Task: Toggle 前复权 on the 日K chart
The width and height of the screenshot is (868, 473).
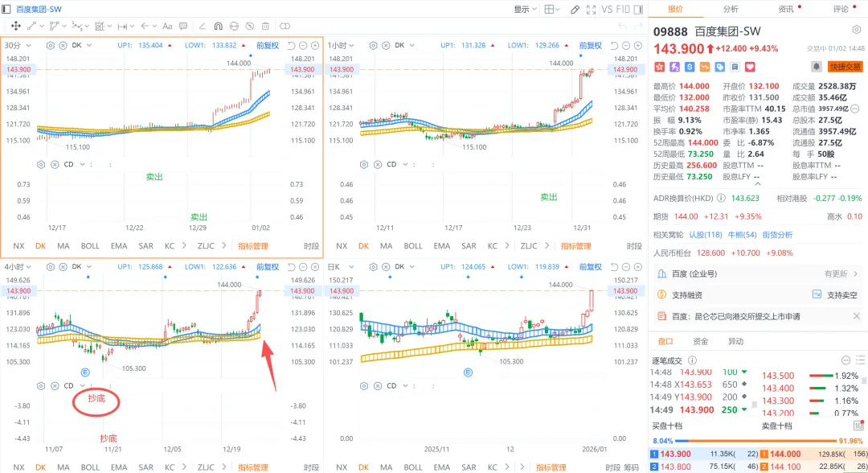Action: click(590, 267)
